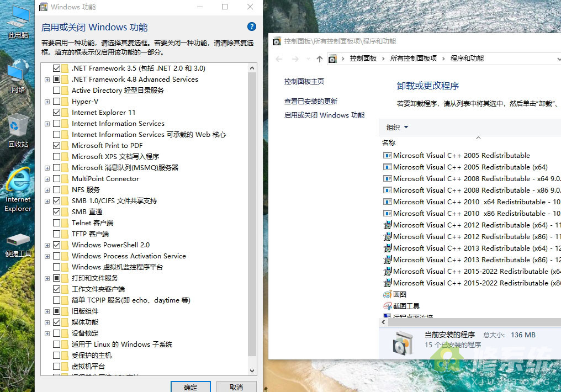Click the 程序和功能 window title icon
The image size is (561, 392).
pos(277,41)
